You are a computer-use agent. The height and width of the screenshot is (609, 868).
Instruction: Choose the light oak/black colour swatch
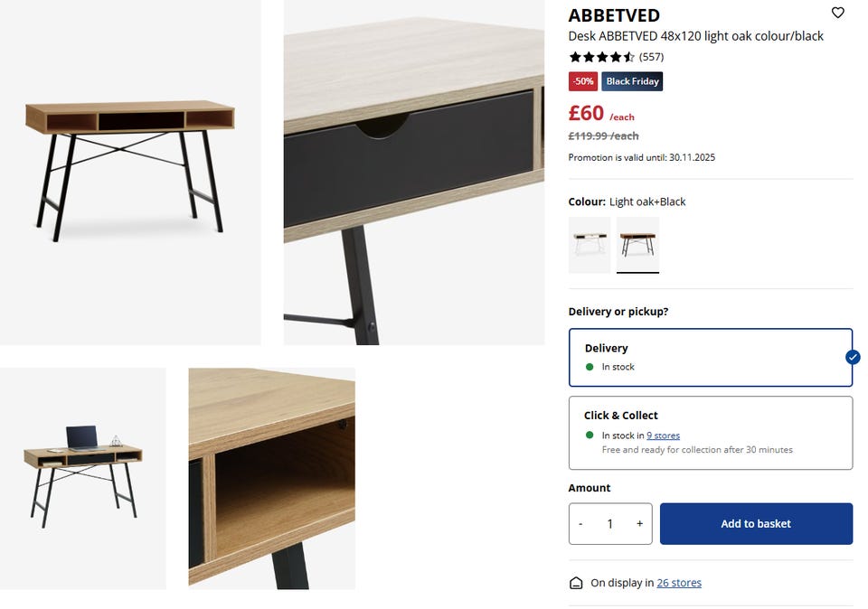(637, 244)
